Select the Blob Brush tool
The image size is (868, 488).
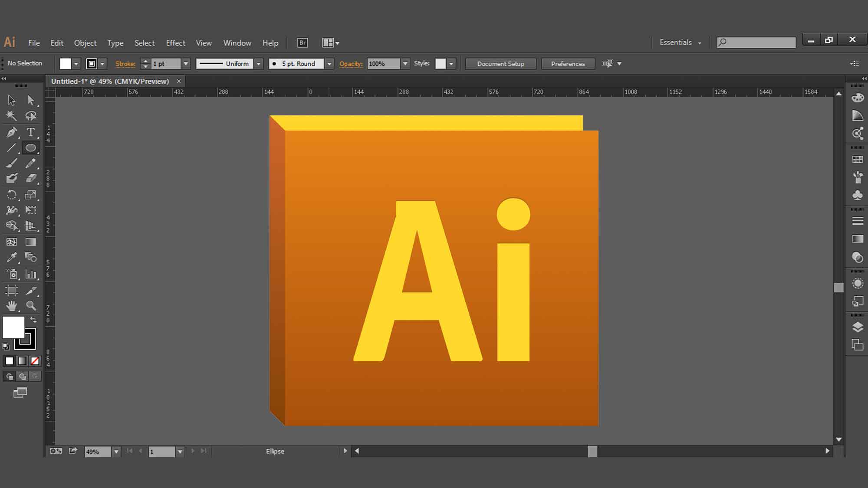(x=12, y=178)
